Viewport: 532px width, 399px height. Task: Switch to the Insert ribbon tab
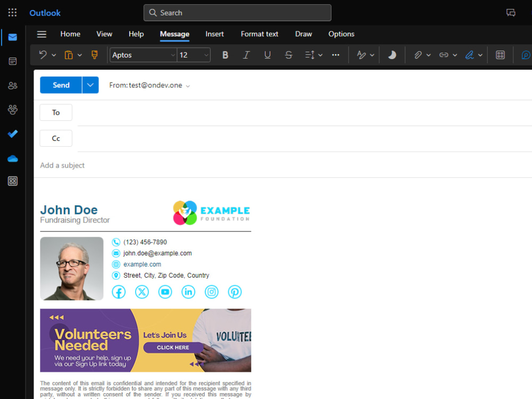pos(214,34)
